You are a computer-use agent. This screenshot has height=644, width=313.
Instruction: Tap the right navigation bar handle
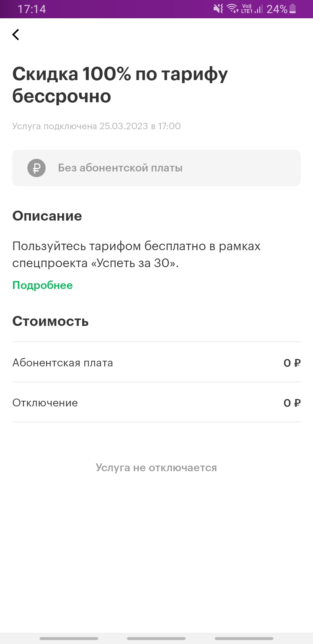click(x=244, y=638)
